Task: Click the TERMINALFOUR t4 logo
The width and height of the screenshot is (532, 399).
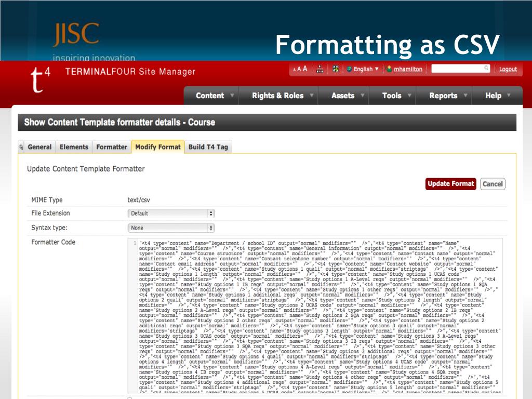Action: [x=40, y=79]
